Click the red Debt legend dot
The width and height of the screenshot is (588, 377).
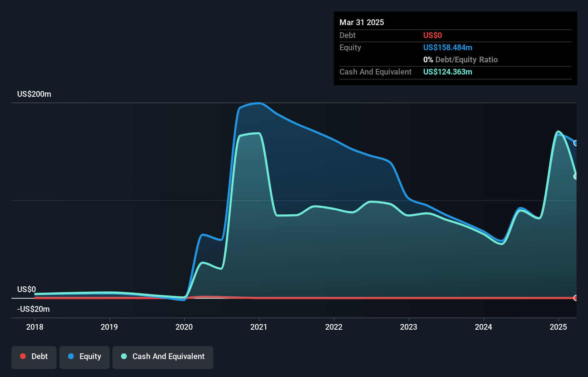tap(23, 356)
